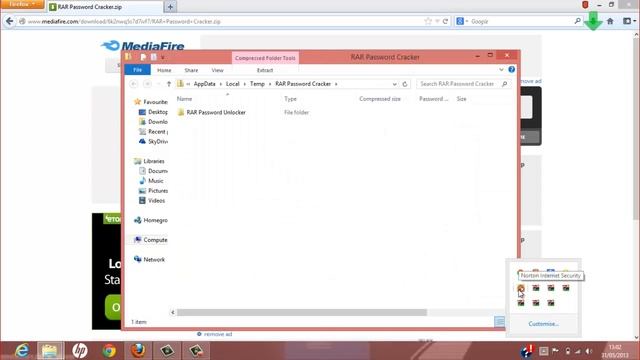
Task: Open recent locations dropdown in Explorer
Action: (158, 84)
